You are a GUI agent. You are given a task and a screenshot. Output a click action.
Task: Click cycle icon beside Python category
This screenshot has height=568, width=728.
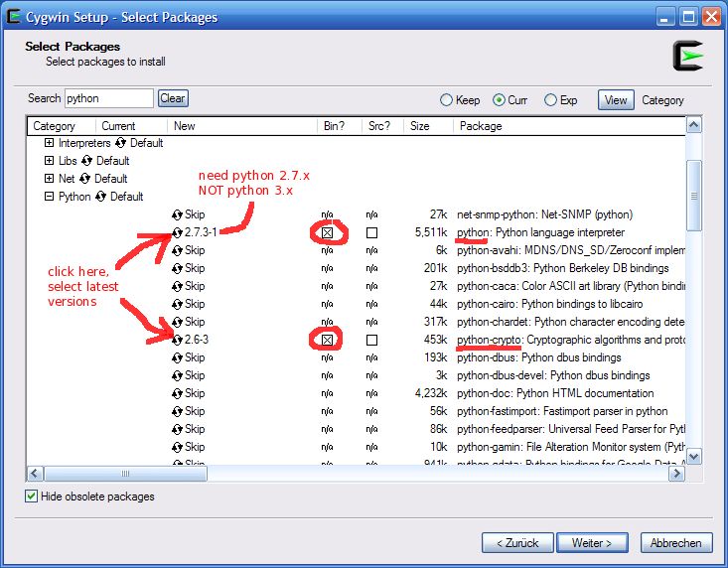100,197
